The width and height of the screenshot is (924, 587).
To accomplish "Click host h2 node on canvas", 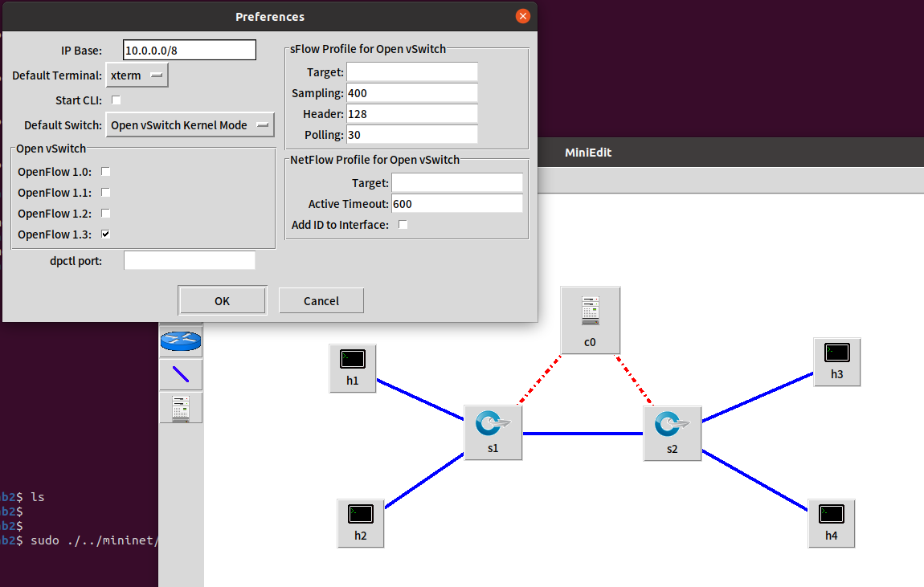I will tap(361, 524).
